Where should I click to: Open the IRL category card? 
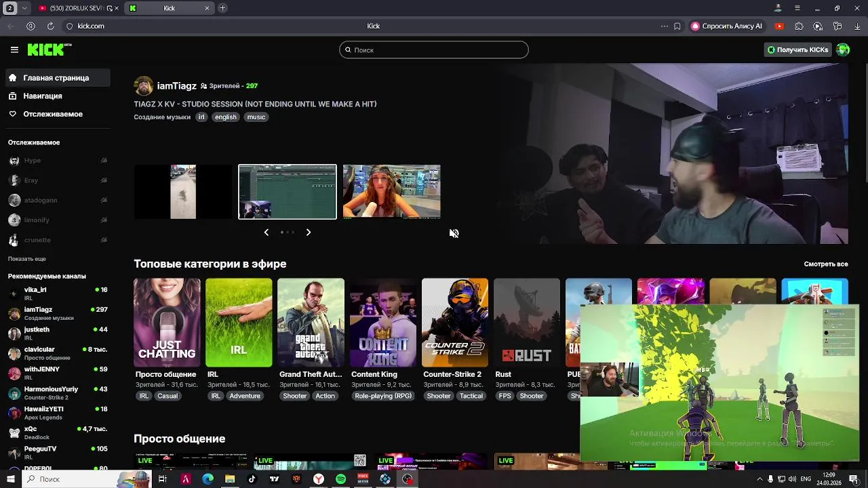[x=239, y=323]
